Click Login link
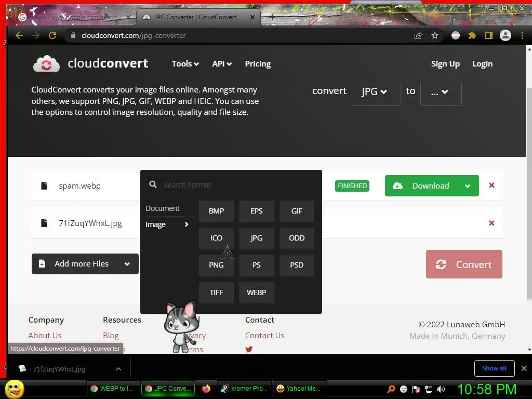The image size is (532, 399). [x=482, y=64]
